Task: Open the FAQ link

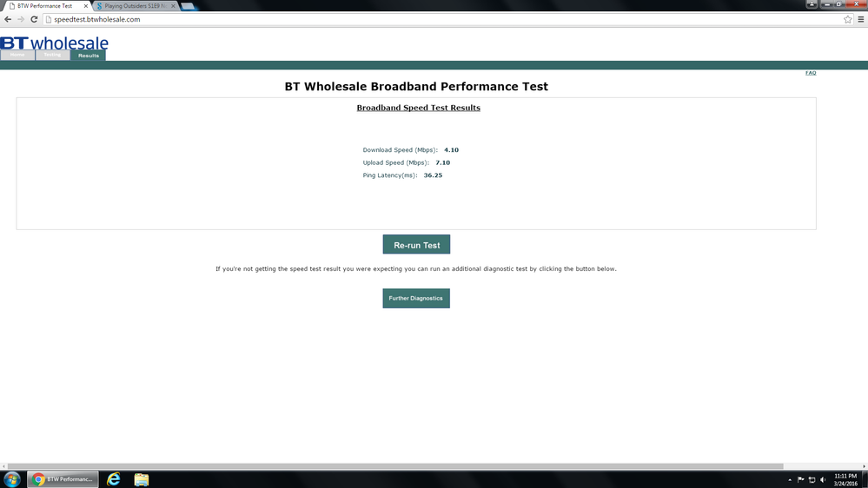Action: coord(811,73)
